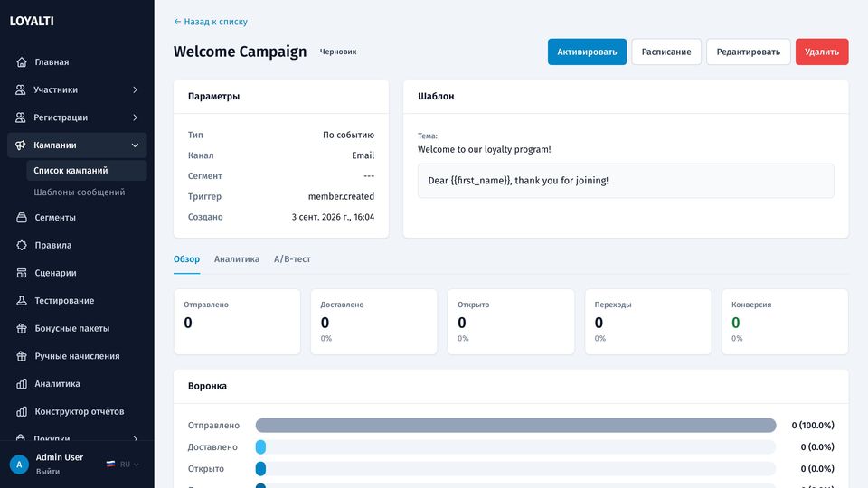Click the LOYALTI logo
Viewport: 868px width, 488px height.
32,21
